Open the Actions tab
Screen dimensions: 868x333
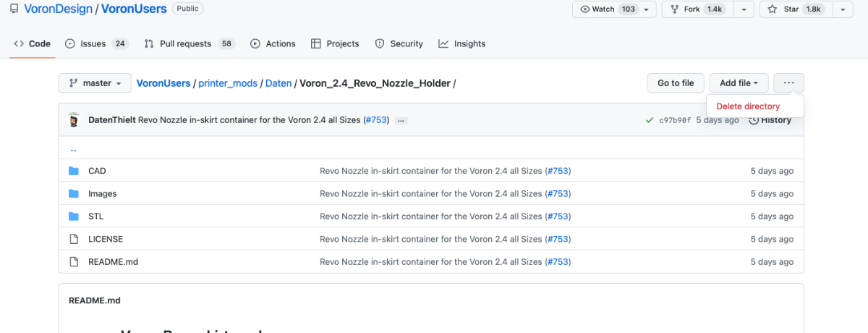(x=273, y=43)
